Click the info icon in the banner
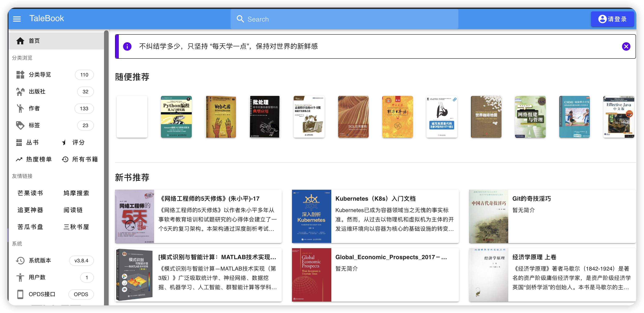The width and height of the screenshot is (644, 313). [127, 46]
